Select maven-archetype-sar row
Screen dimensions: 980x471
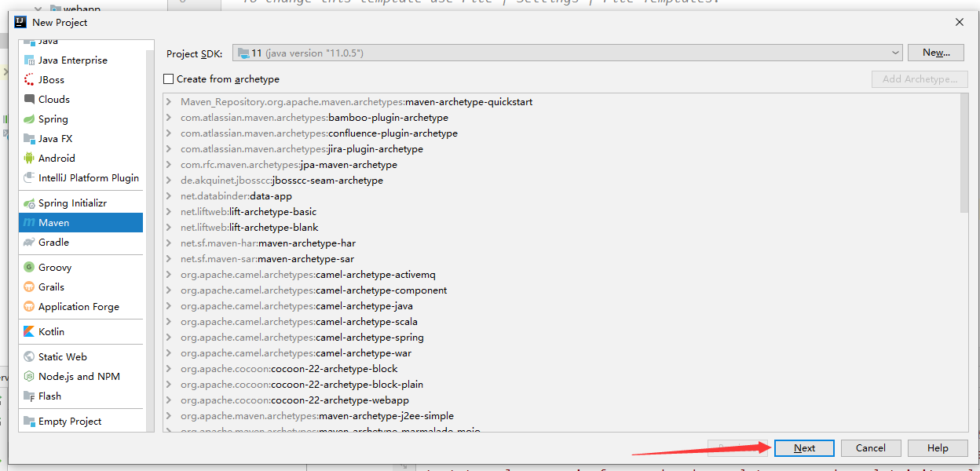pyautogui.click(x=561, y=259)
